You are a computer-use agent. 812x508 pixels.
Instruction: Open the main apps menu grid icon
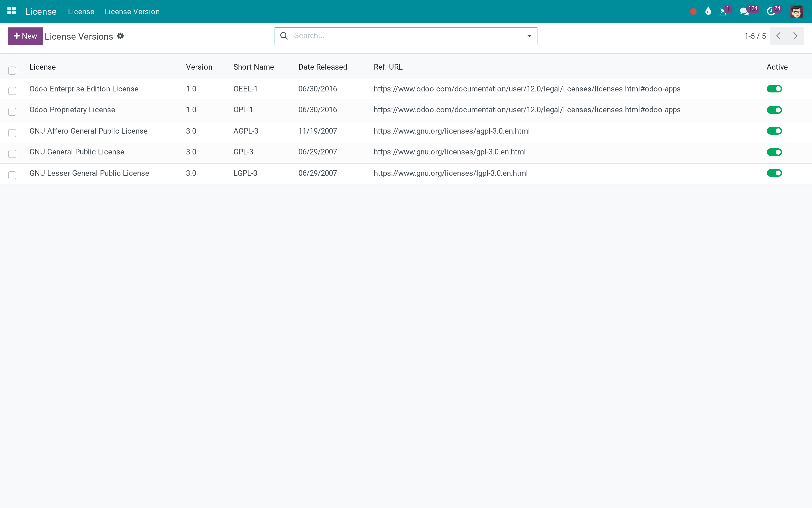[12, 11]
